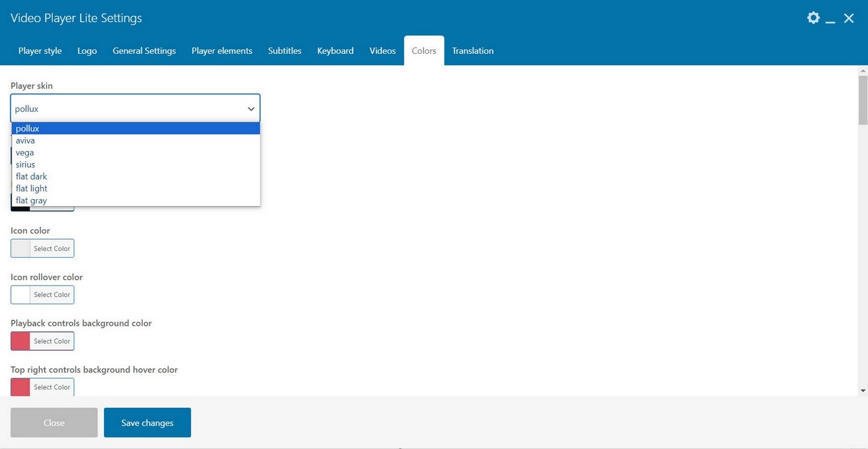Viewport: 868px width, 449px height.
Task: Open the Logo tab
Action: pos(87,51)
